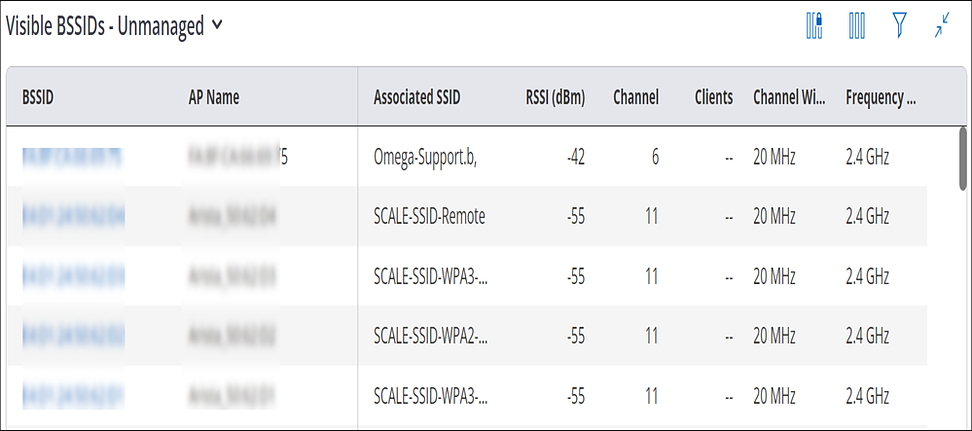Sort by the BSSID column header

(x=38, y=97)
